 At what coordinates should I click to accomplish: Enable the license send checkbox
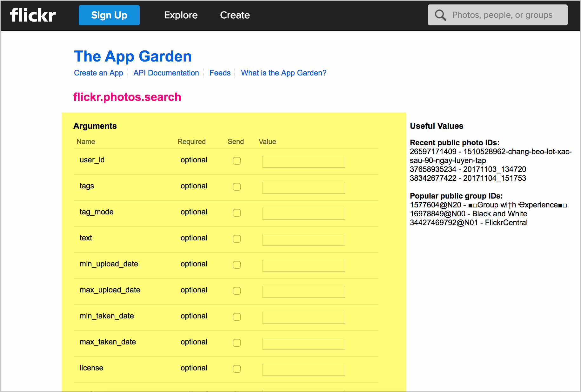pos(237,369)
